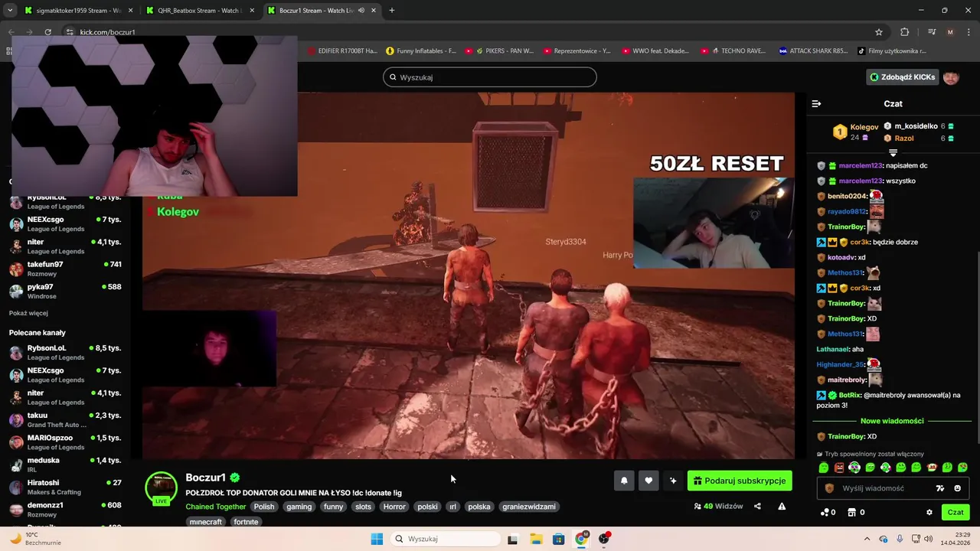Image resolution: width=980 pixels, height=551 pixels.
Task: Click the Wyszukaj search field on Kick
Action: (490, 77)
